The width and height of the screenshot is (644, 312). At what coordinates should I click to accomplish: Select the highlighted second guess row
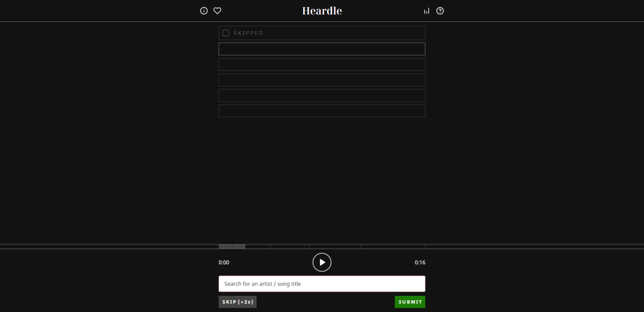322,49
